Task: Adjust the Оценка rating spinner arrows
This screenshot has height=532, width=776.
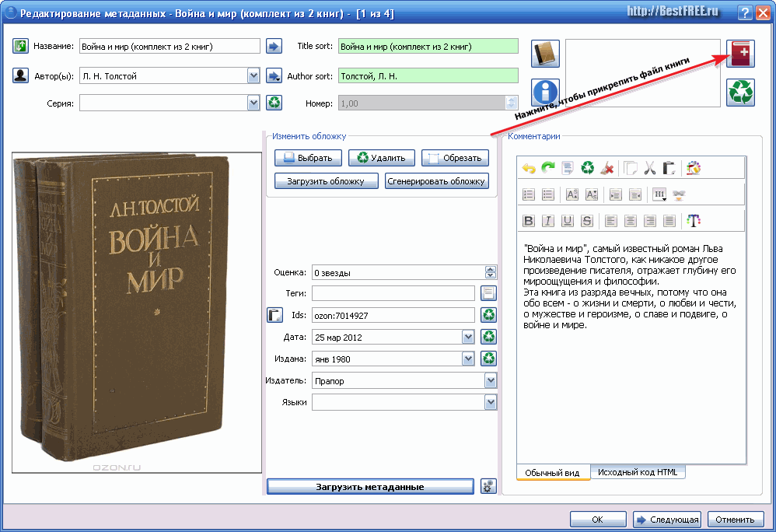Action: click(491, 272)
